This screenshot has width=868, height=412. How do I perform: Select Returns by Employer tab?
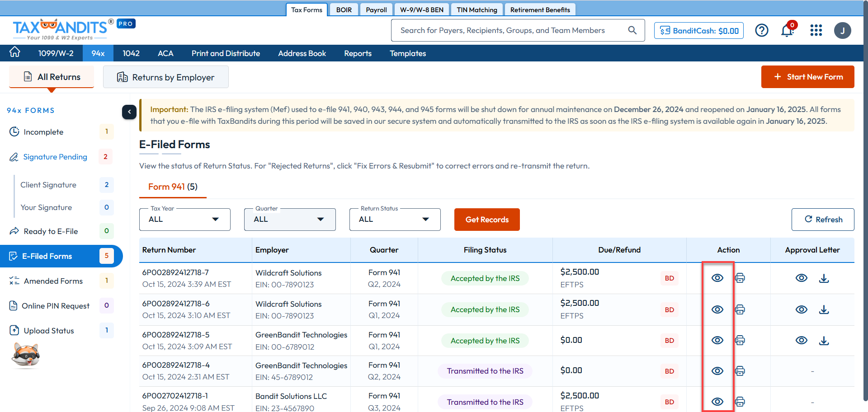pyautogui.click(x=166, y=77)
